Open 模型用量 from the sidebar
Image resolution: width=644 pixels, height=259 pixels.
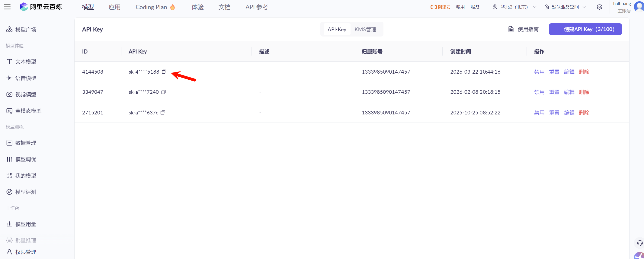[x=25, y=224]
